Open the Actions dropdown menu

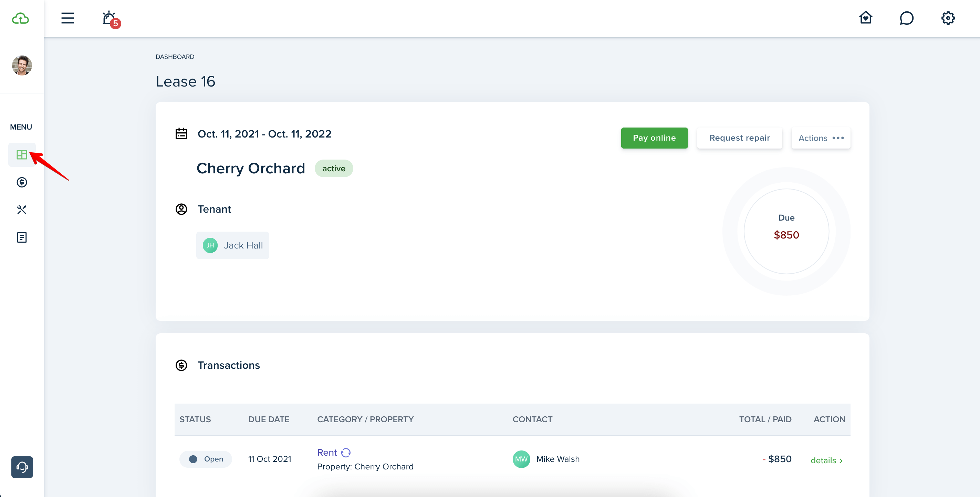click(821, 138)
